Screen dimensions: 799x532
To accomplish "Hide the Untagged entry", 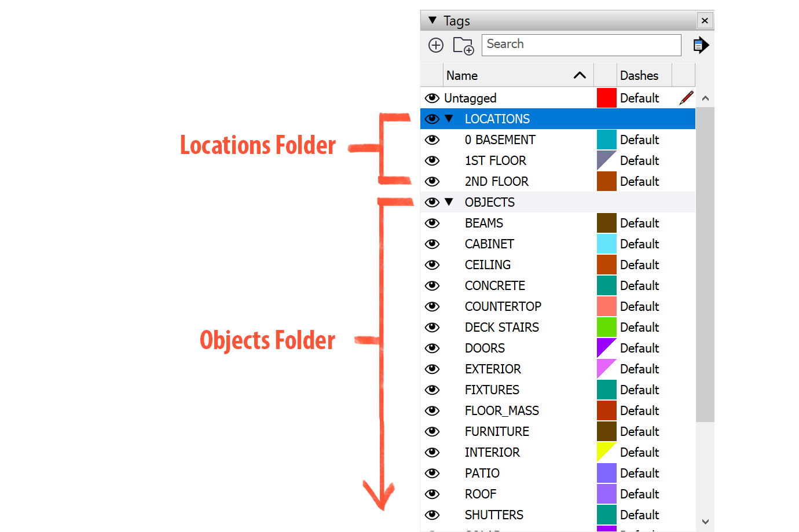I will coord(432,98).
